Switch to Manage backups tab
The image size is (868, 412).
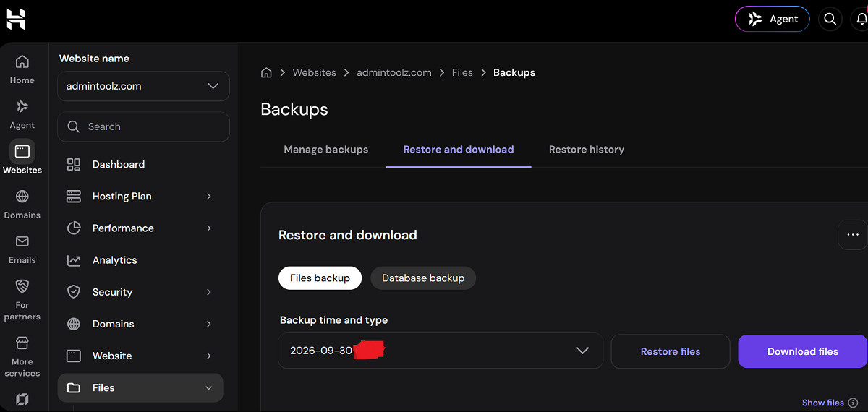coord(326,150)
